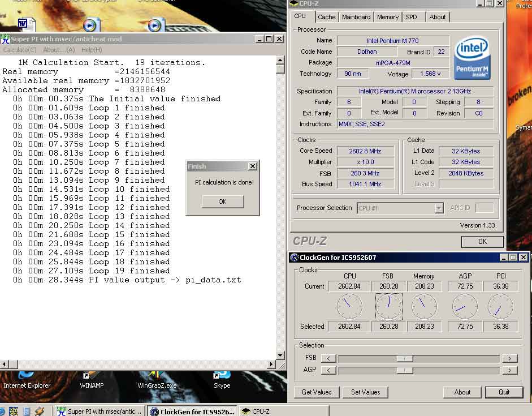Click FSB slider left arrow
This screenshot has width=532, height=416.
pyautogui.click(x=328, y=358)
